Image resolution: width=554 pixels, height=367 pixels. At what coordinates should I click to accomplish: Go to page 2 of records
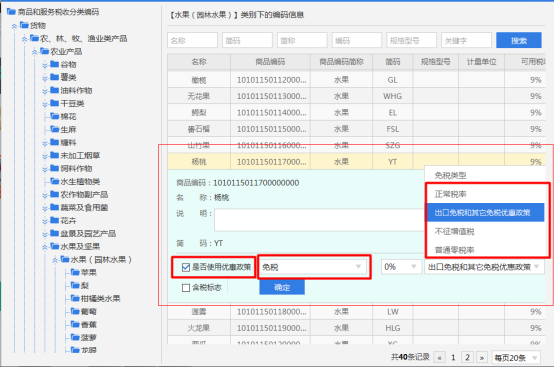click(467, 357)
